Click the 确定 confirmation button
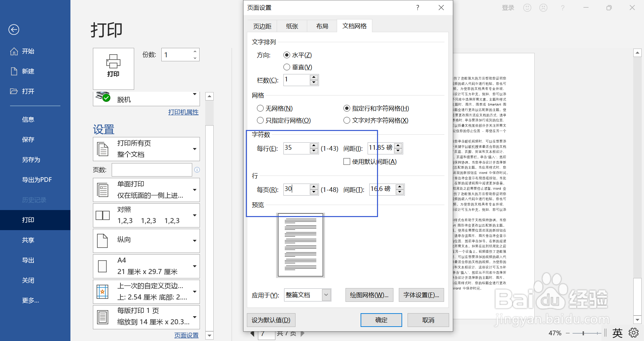Image resolution: width=644 pixels, height=341 pixels. [381, 320]
